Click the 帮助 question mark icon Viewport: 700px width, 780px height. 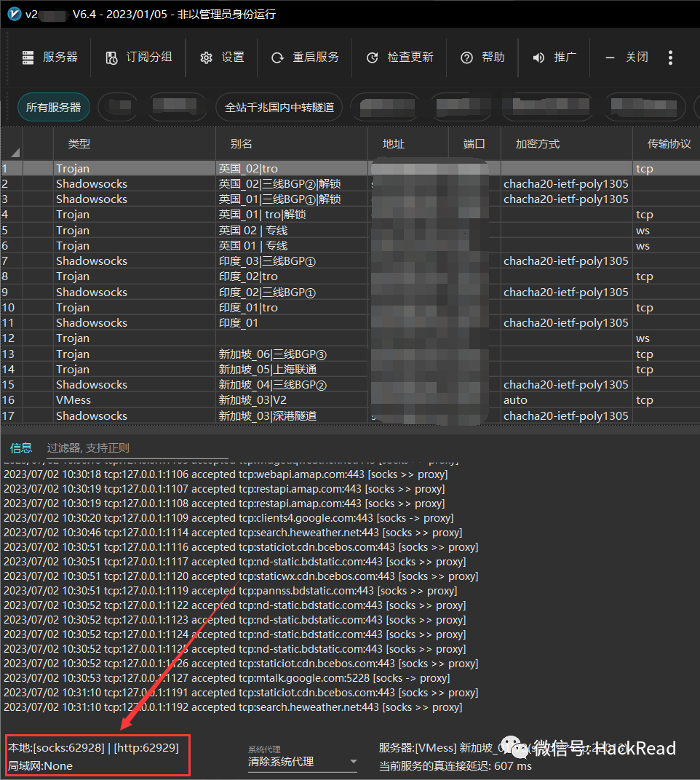[466, 58]
